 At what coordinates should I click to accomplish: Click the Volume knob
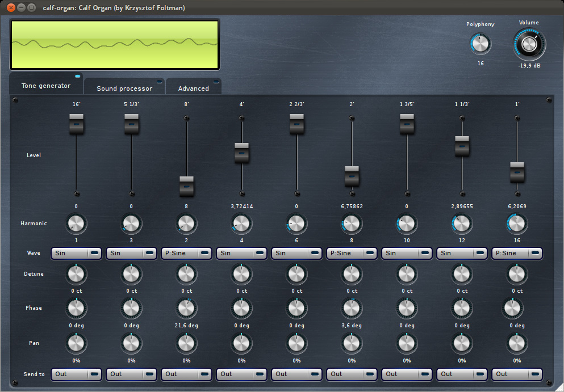pyautogui.click(x=529, y=45)
